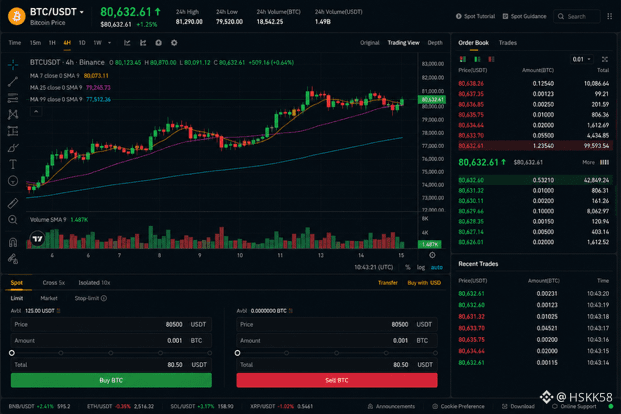Toggle magnet mode for drawings
Image resolution: width=621 pixels, height=414 pixels.
point(13,242)
